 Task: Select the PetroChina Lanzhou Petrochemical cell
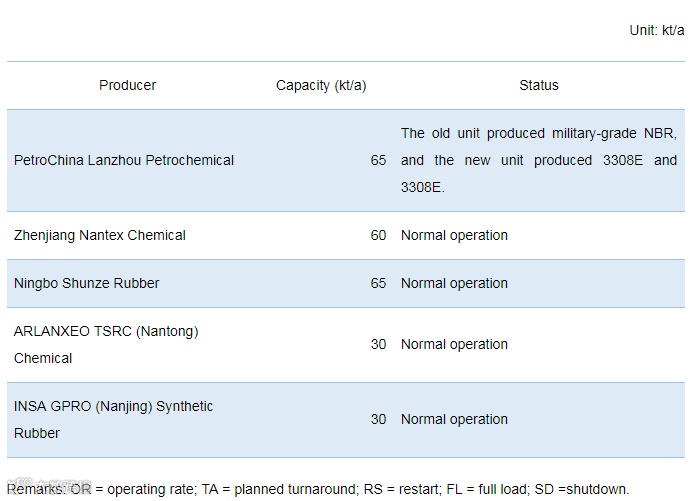[x=124, y=160]
